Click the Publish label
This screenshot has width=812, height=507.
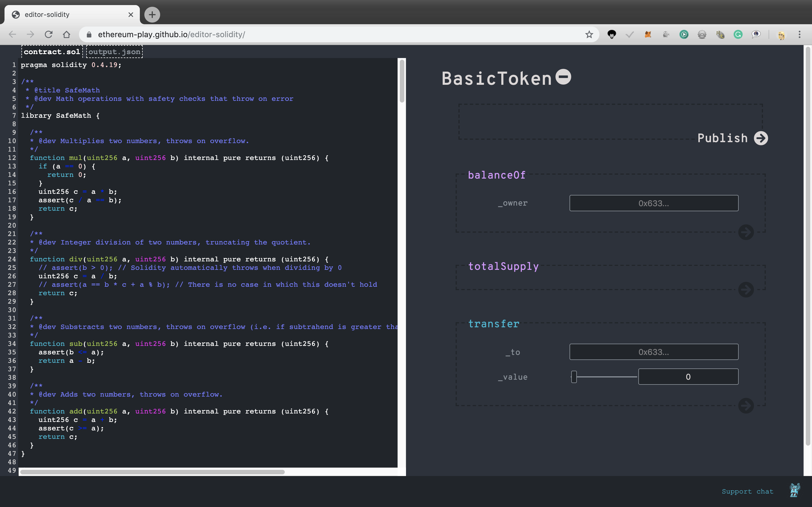coord(722,138)
